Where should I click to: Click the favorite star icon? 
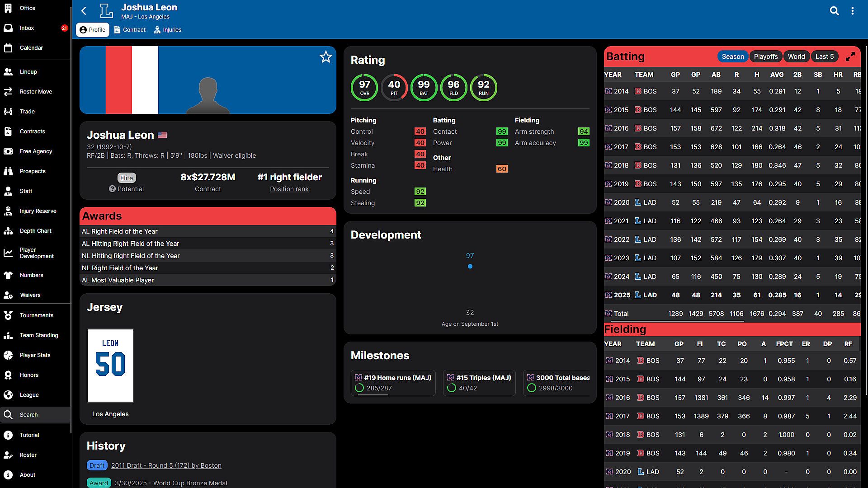click(x=325, y=57)
